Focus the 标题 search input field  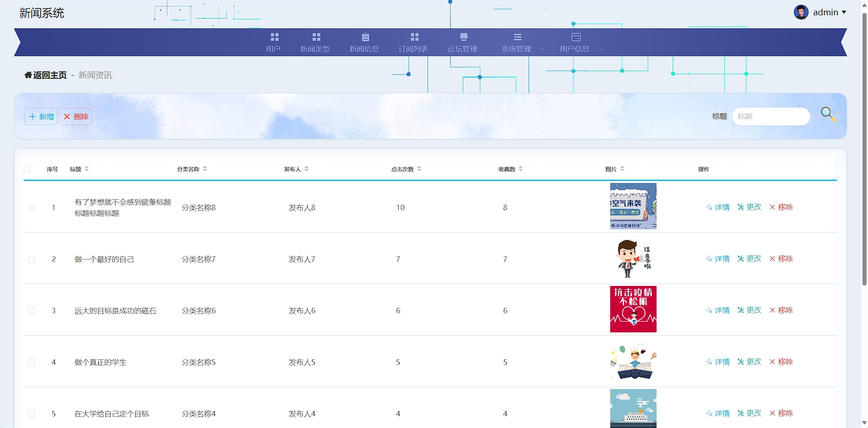point(771,117)
